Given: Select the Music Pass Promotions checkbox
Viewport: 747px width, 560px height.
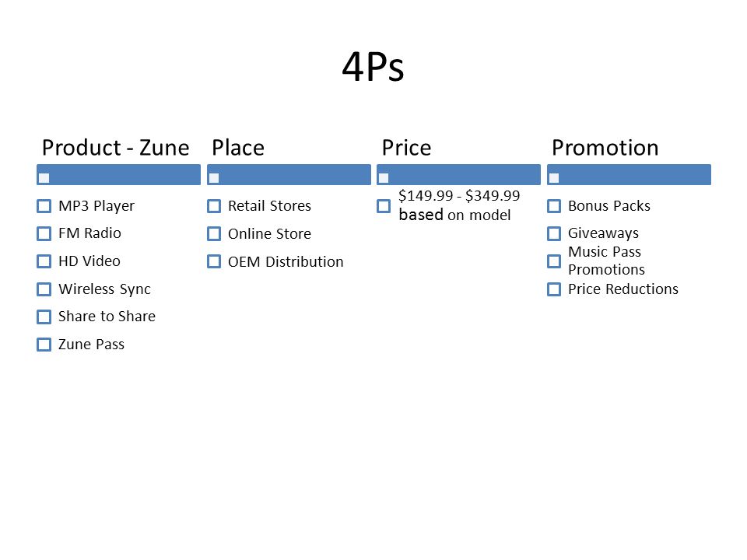Looking at the screenshot, I should 554,261.
